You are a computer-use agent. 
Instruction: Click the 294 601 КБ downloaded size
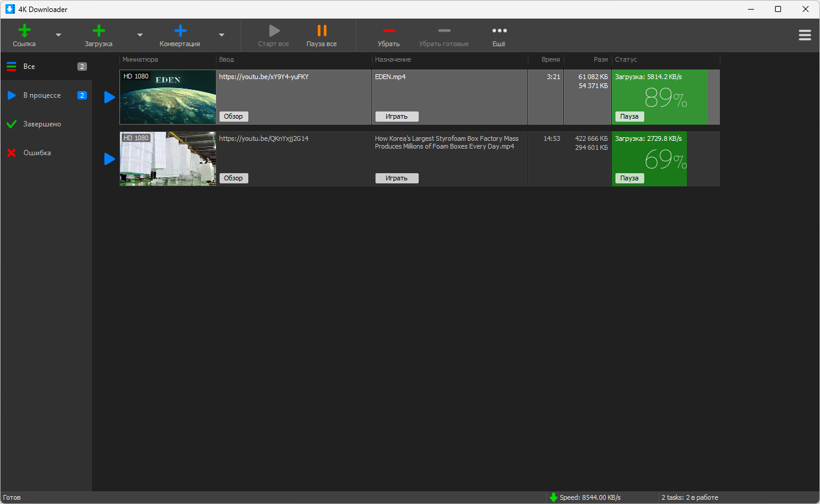coord(591,147)
